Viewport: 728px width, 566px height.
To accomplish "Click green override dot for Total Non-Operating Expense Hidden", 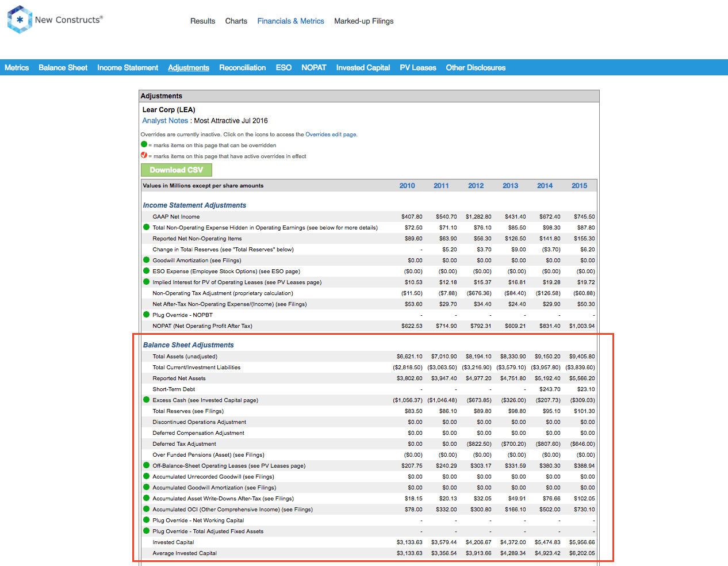I will point(146,227).
